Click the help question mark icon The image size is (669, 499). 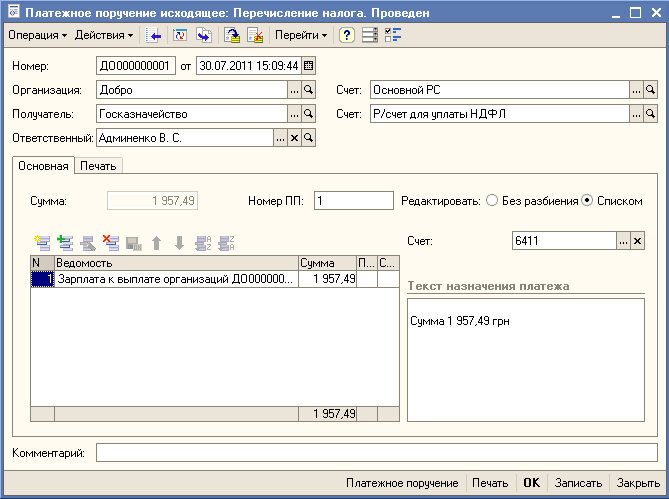click(x=347, y=35)
